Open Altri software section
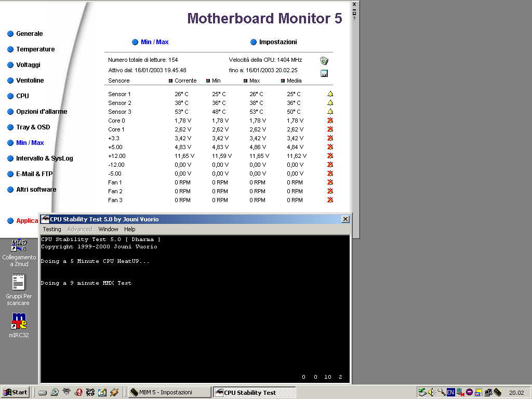 tap(32, 190)
